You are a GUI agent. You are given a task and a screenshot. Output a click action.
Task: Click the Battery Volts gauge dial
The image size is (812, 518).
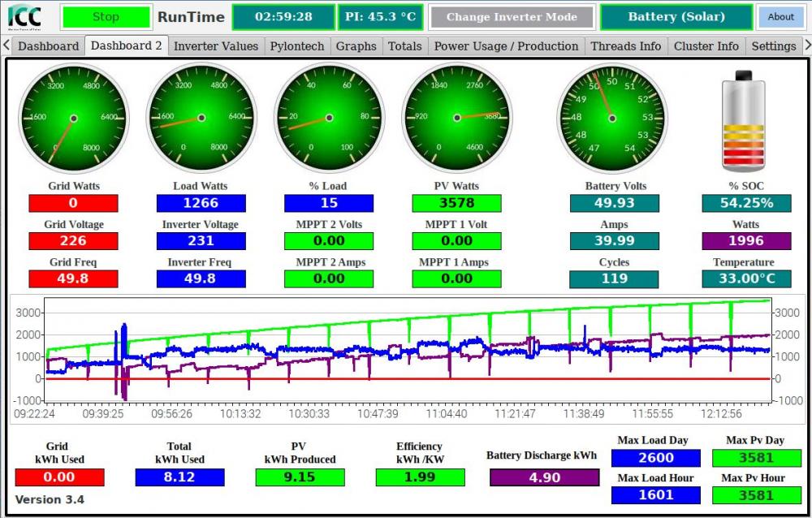pyautogui.click(x=612, y=118)
